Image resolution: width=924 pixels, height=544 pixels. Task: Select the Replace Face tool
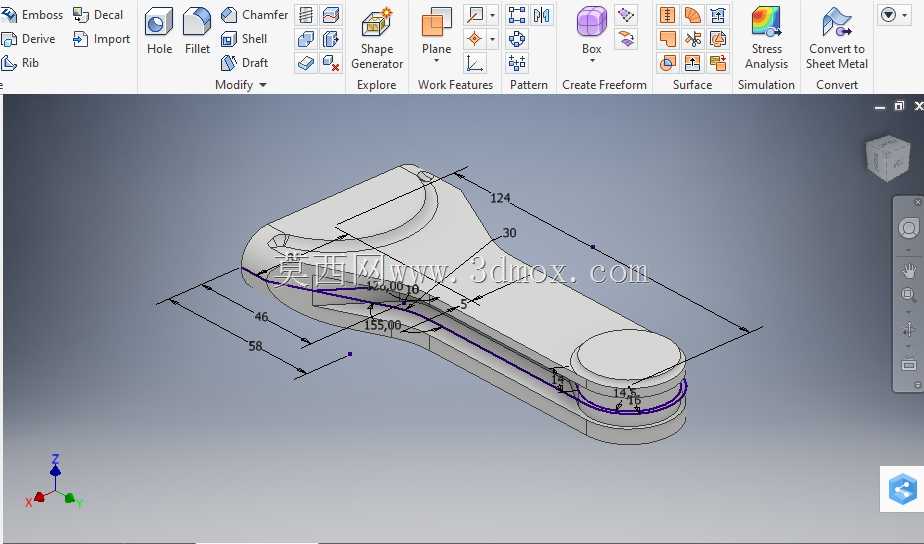click(718, 15)
